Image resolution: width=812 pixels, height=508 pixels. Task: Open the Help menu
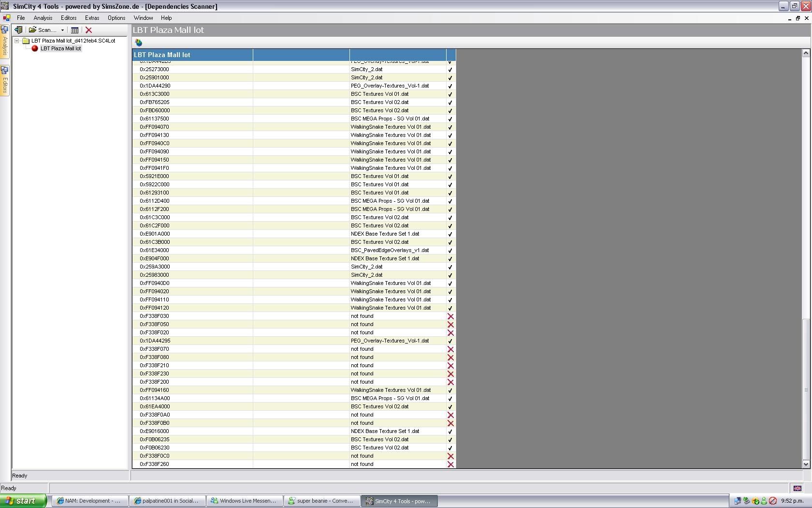pos(166,18)
